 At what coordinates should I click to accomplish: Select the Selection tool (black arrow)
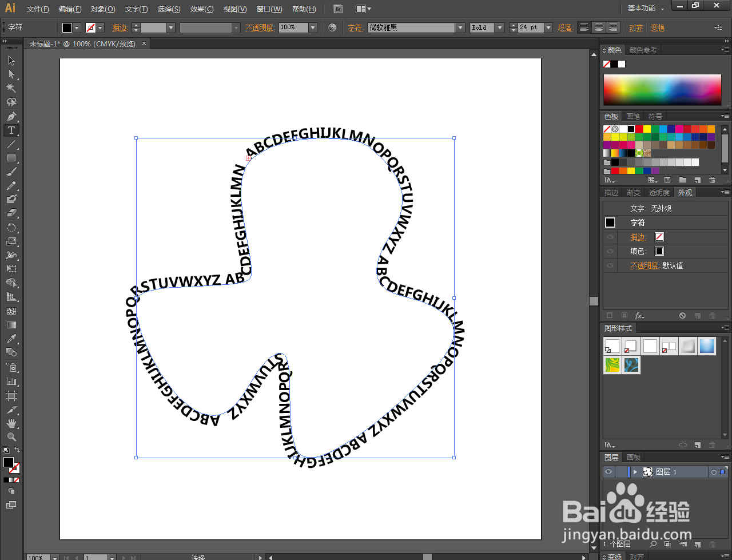coord(11,61)
